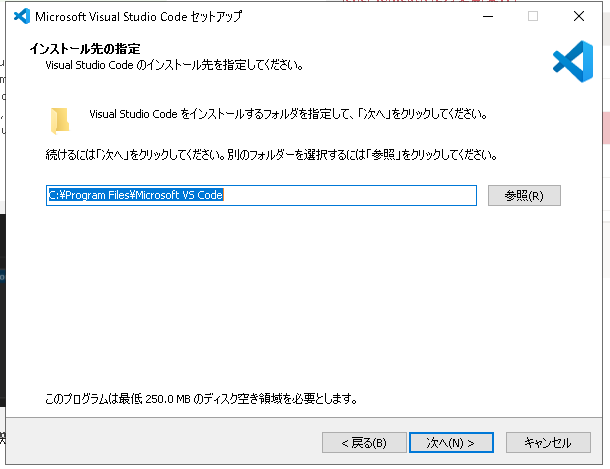Click the 250.0 MB disk space notice
This screenshot has height=469, width=610.
coord(201,399)
